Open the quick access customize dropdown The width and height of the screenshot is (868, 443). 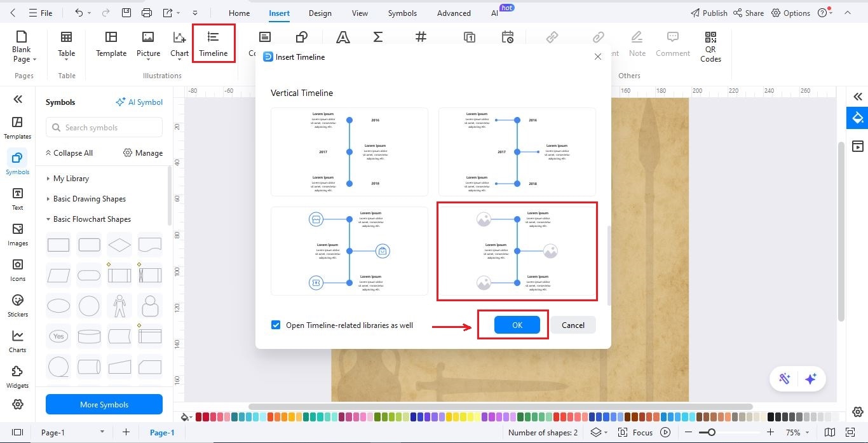pos(195,13)
